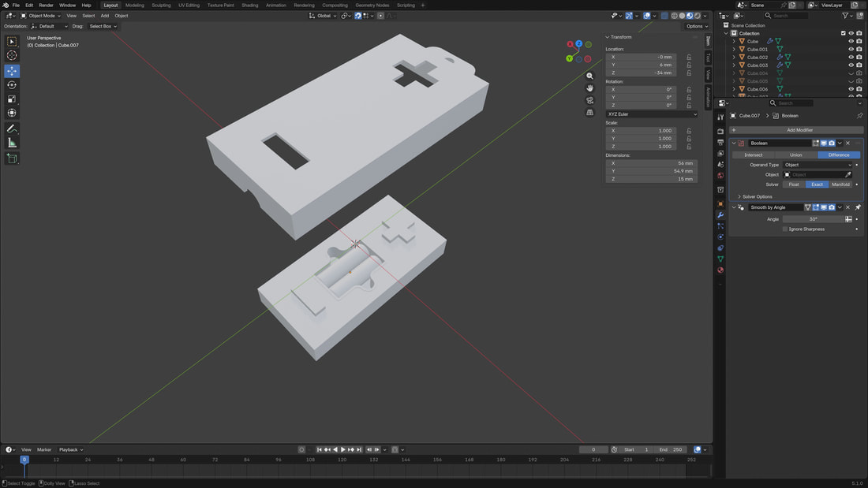Open the Object Mode dropdown
868x488 pixels.
pos(41,16)
